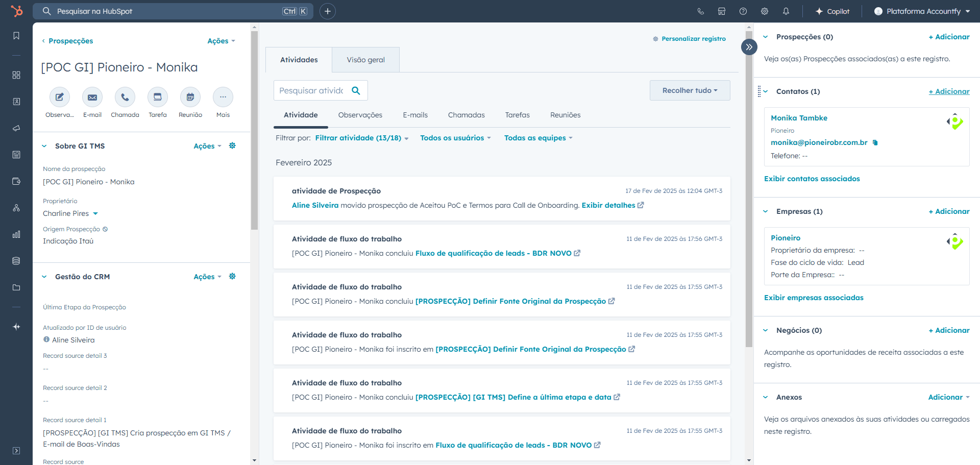Open the Workspaces grid icon in sidebar
Screen dimensions: 980x465
click(16, 75)
